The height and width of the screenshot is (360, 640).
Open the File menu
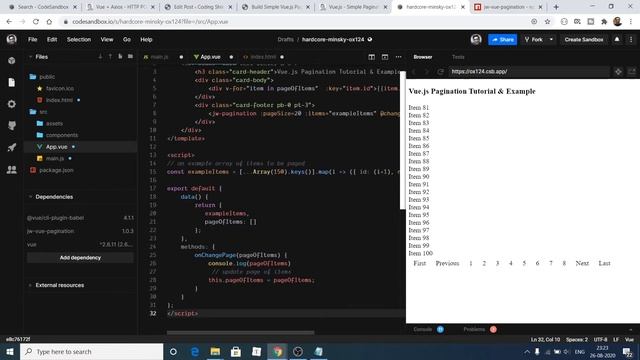point(33,40)
